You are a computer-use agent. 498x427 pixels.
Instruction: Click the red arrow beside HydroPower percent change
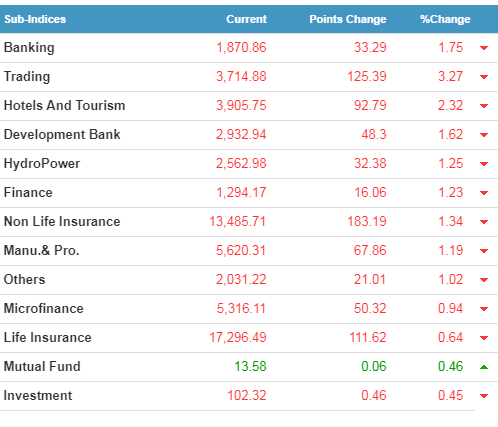(x=484, y=164)
